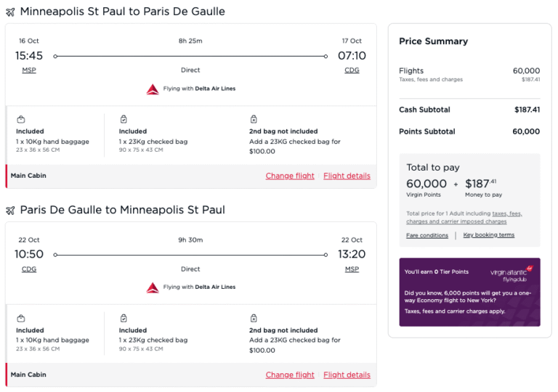Click outbound second bag locked icon
This screenshot has width=558, height=392.
(254, 119)
